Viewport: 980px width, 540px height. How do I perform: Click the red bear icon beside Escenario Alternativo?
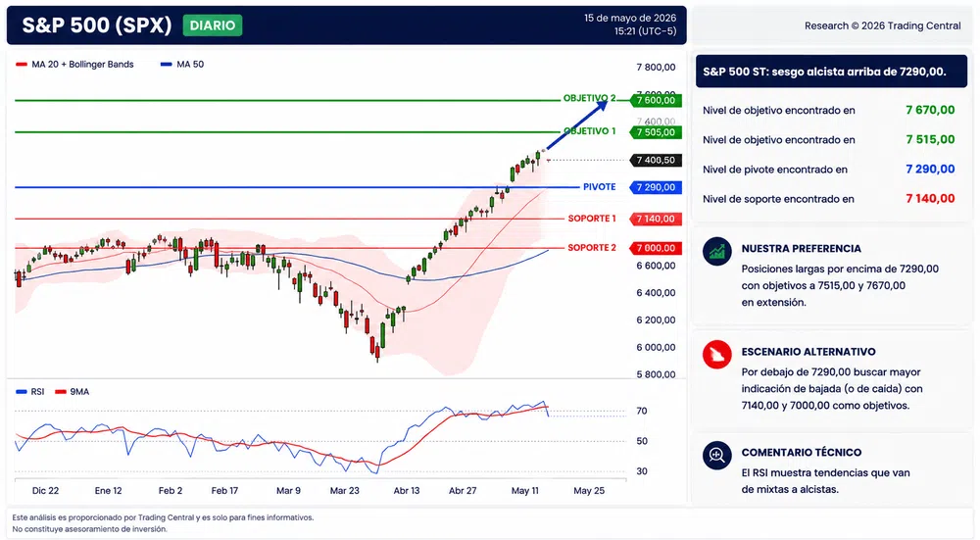tap(717, 355)
